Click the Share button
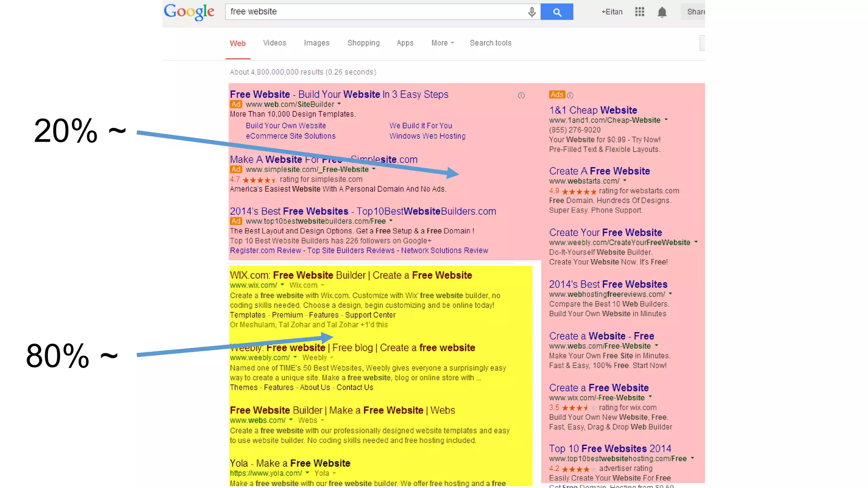Viewport: 868px width, 488px height. pyautogui.click(x=695, y=12)
